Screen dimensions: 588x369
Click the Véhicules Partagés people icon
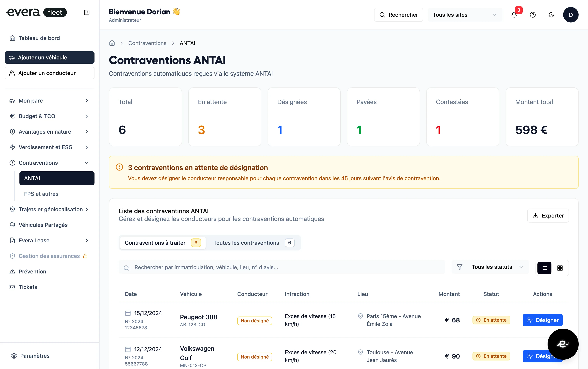point(12,225)
